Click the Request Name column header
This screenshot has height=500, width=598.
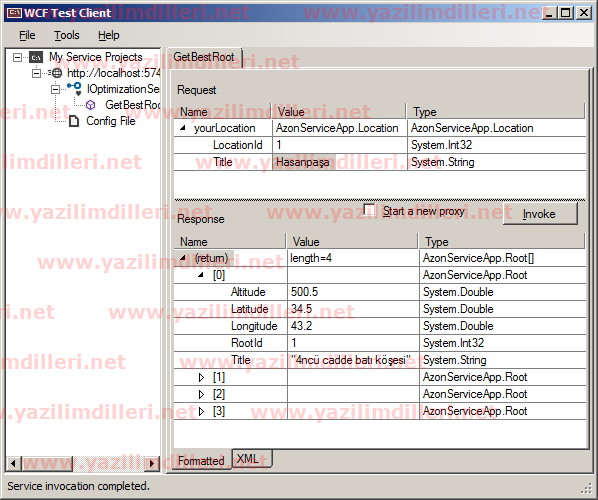[x=223, y=112]
